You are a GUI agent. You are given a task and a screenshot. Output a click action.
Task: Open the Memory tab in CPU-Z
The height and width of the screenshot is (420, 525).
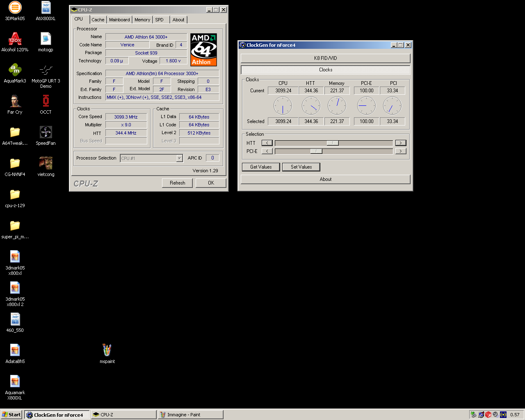pos(142,20)
